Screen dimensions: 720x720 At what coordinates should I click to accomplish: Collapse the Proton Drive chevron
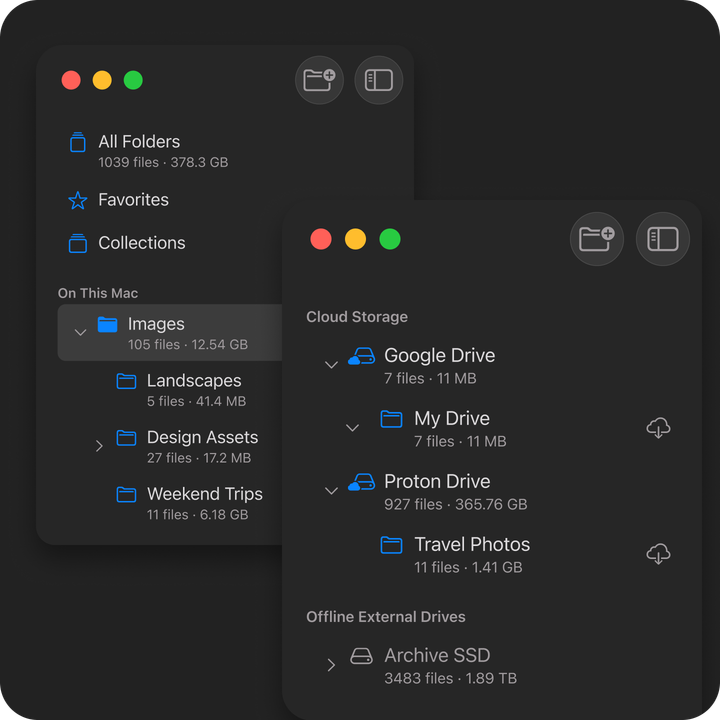[x=332, y=491]
